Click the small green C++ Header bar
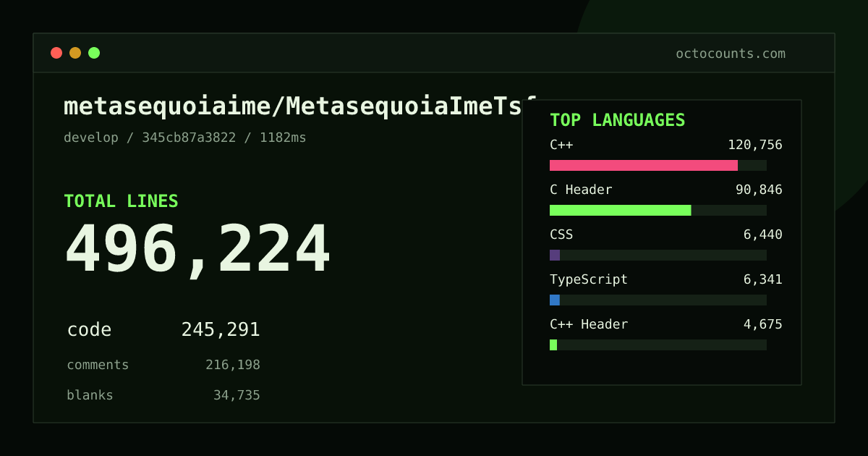The height and width of the screenshot is (456, 868). click(553, 345)
